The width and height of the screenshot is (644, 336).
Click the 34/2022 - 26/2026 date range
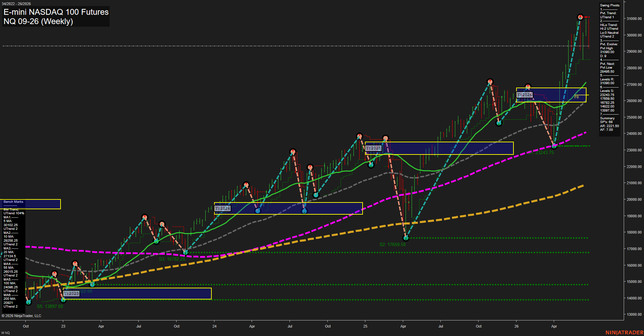[x=16, y=4]
